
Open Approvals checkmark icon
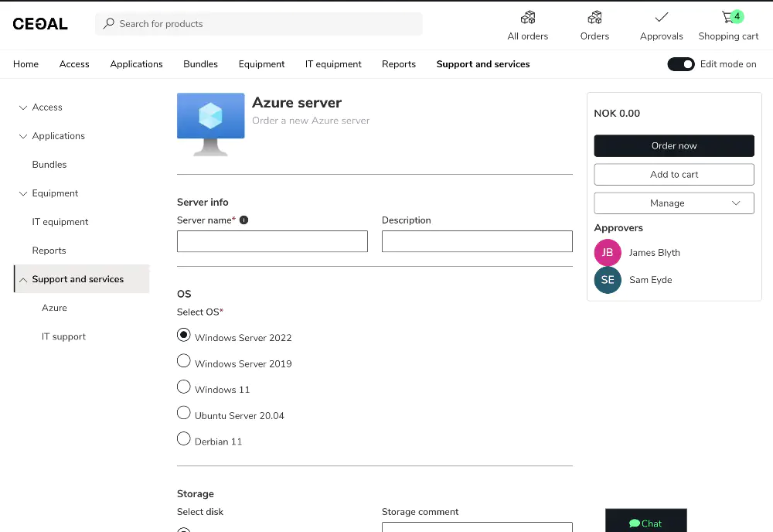tap(661, 18)
